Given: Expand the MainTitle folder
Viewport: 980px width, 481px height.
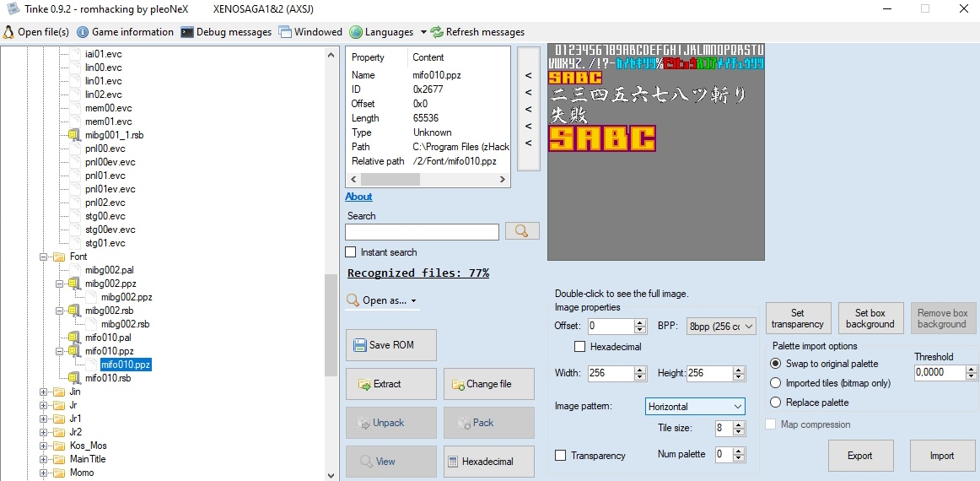Looking at the screenshot, I should coord(44,459).
